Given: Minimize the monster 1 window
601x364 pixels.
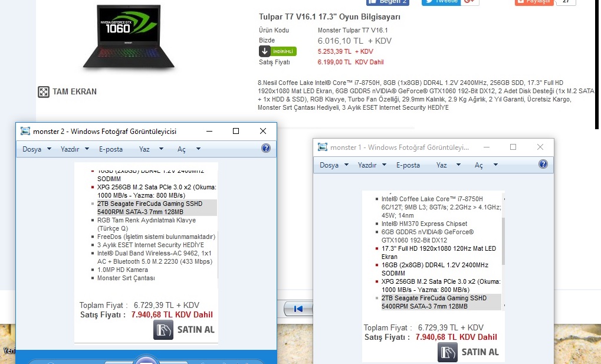Looking at the screenshot, I should pyautogui.click(x=487, y=147).
